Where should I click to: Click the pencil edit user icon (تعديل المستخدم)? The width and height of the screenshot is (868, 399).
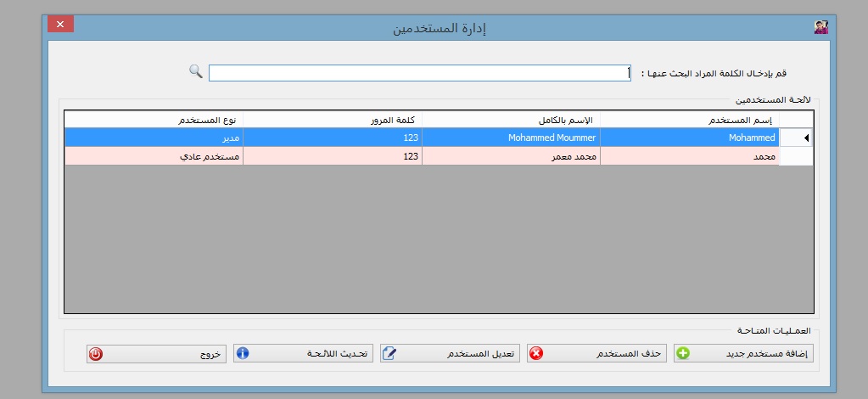(389, 354)
